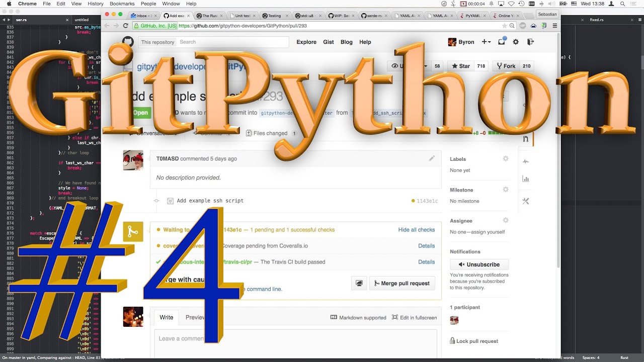
Task: Star the GitPython repository
Action: point(460,66)
